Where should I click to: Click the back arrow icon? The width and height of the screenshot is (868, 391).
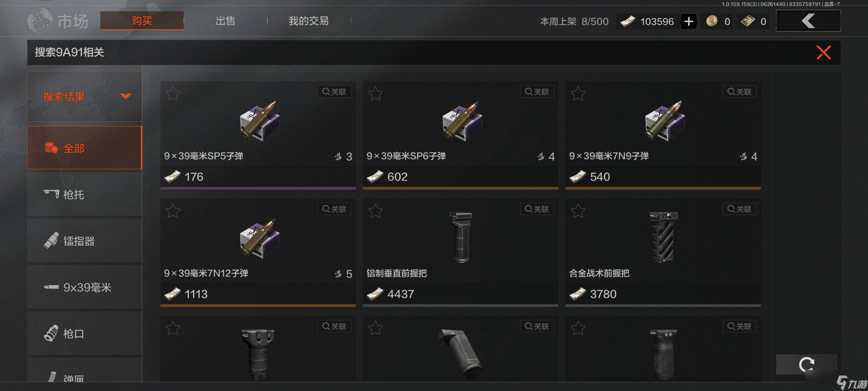point(808,21)
